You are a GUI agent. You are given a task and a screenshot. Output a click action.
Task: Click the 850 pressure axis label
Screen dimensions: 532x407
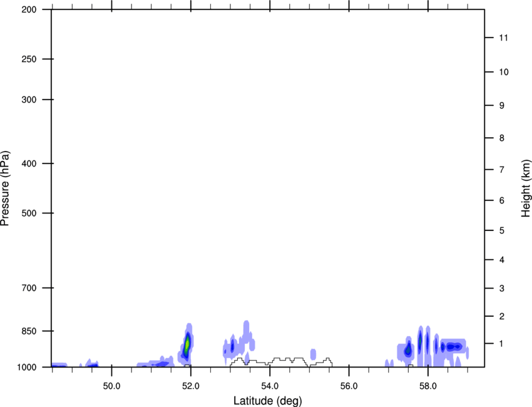(x=29, y=331)
